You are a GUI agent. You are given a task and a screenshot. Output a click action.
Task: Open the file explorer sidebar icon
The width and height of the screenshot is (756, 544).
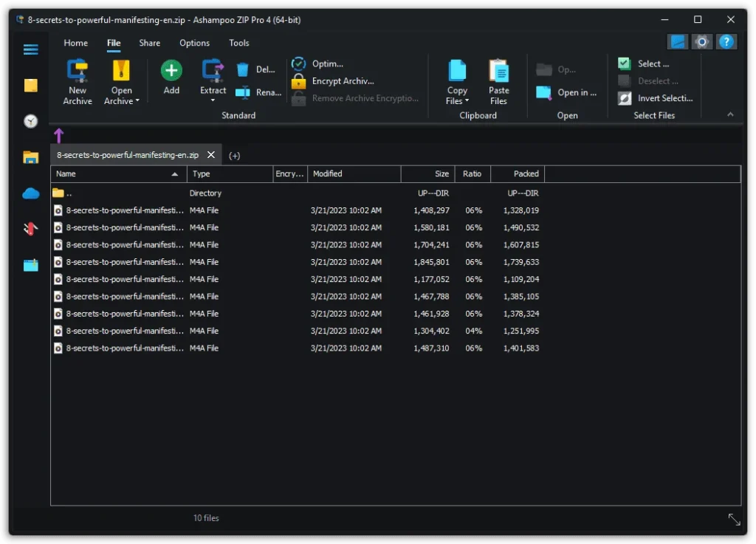31,157
